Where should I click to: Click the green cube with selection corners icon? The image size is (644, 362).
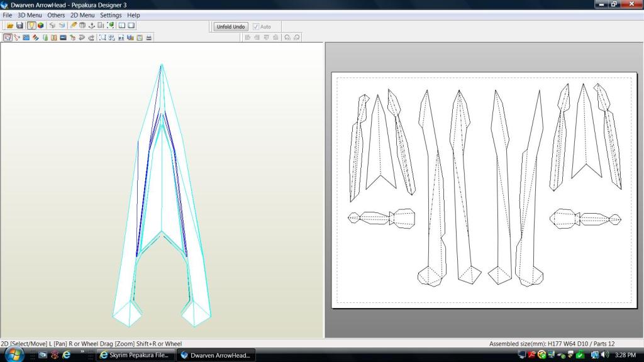[110, 25]
